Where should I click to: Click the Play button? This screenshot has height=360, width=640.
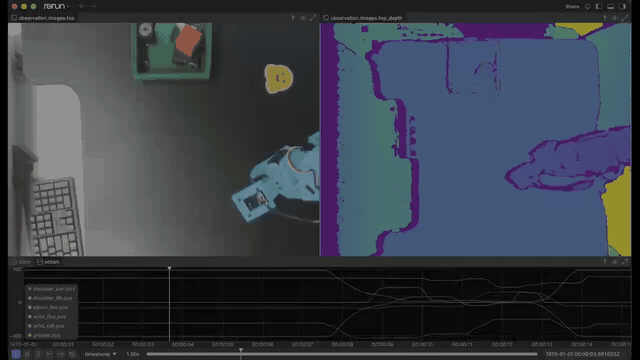click(16, 354)
